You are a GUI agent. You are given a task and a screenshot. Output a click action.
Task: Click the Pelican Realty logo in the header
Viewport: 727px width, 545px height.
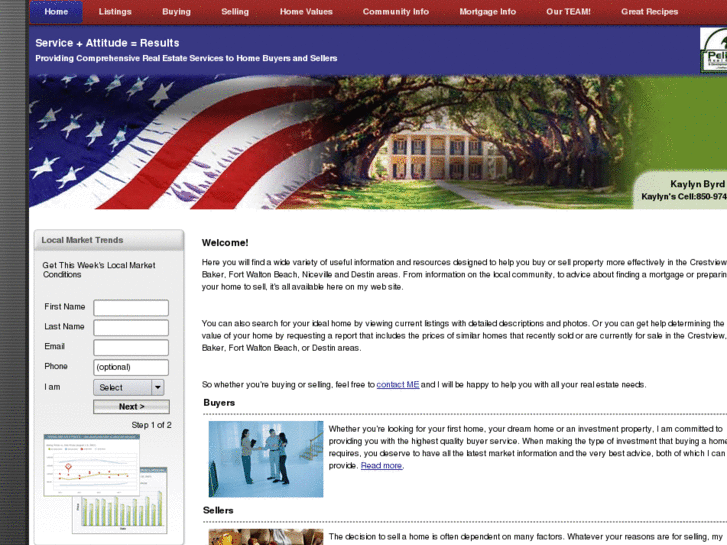click(714, 50)
